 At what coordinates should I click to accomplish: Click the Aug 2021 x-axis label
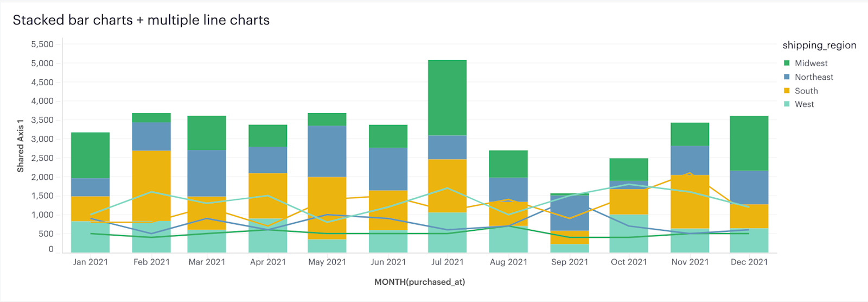(508, 262)
